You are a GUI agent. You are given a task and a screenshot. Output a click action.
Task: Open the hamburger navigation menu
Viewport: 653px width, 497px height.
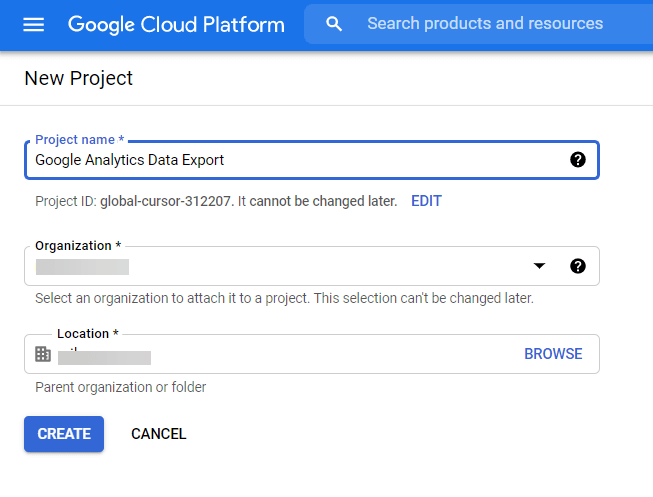[33, 25]
